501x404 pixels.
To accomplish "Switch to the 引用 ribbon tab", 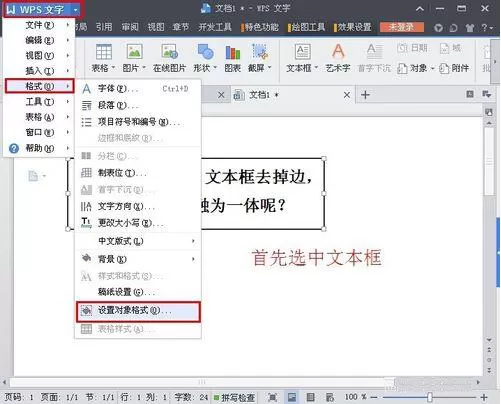I will [x=104, y=27].
